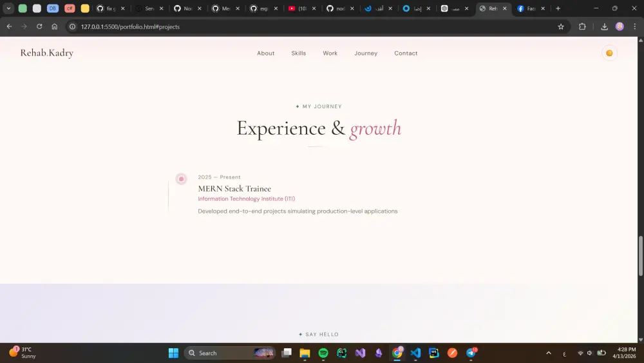Open the Work nav link
The height and width of the screenshot is (363, 644).
click(x=330, y=53)
